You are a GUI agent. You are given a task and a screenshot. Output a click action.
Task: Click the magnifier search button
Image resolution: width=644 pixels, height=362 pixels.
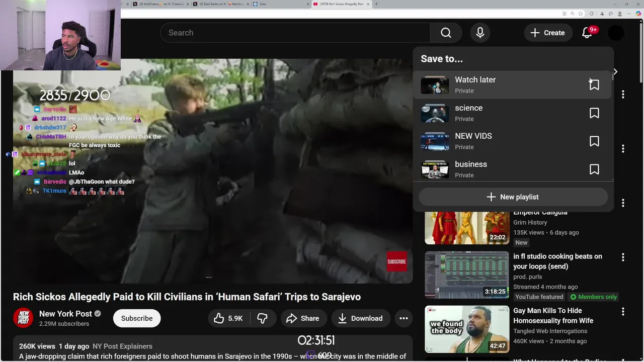(446, 33)
